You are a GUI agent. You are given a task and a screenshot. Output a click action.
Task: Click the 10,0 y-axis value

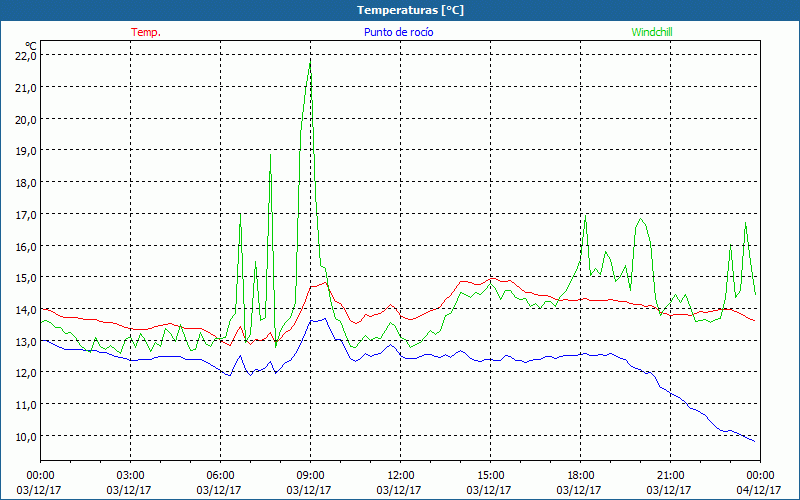tap(26, 436)
